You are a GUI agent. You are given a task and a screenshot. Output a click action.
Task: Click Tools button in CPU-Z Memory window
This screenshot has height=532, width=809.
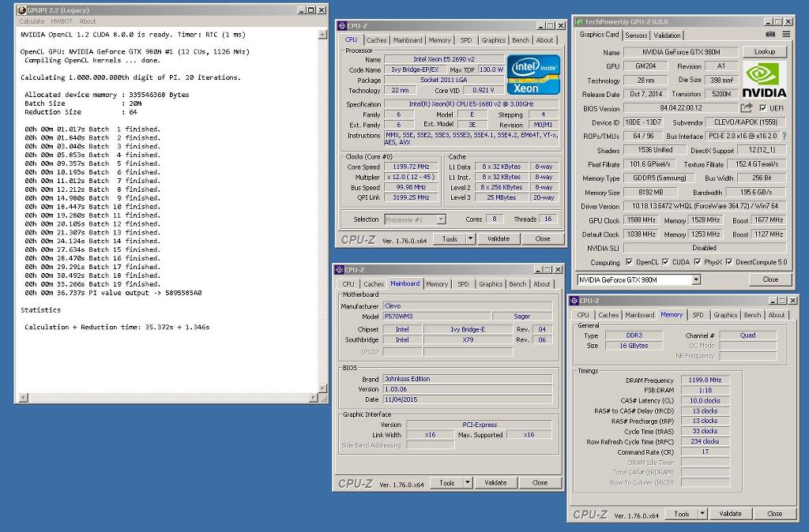point(681,513)
